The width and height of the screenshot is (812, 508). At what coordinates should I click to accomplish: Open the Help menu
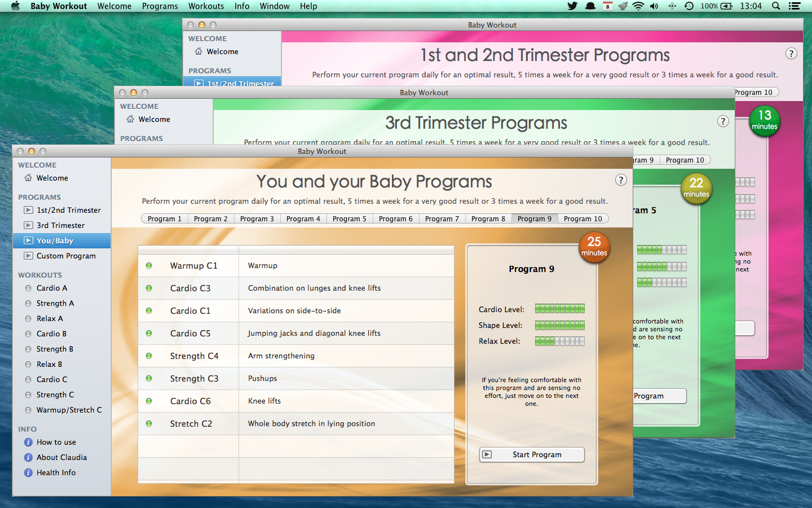click(x=308, y=6)
